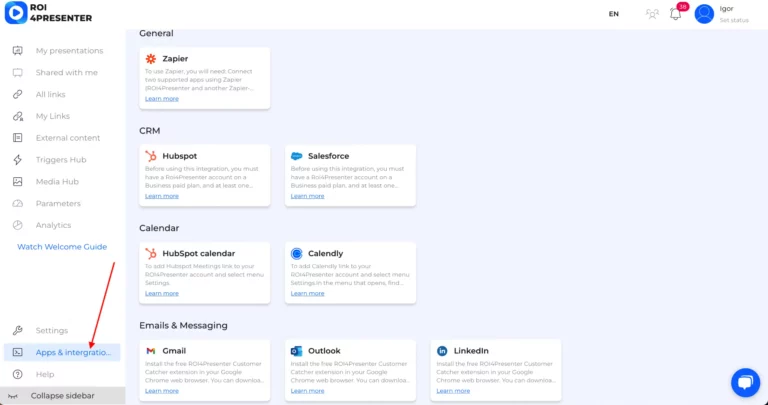Image resolution: width=768 pixels, height=405 pixels.
Task: Click the Analytics pie chart icon
Action: 18,225
